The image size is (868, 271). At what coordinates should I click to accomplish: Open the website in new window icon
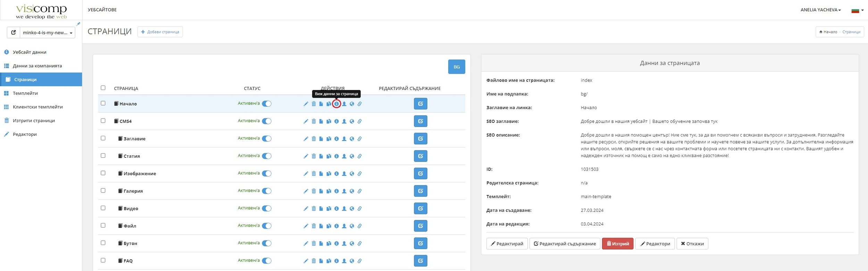point(14,33)
